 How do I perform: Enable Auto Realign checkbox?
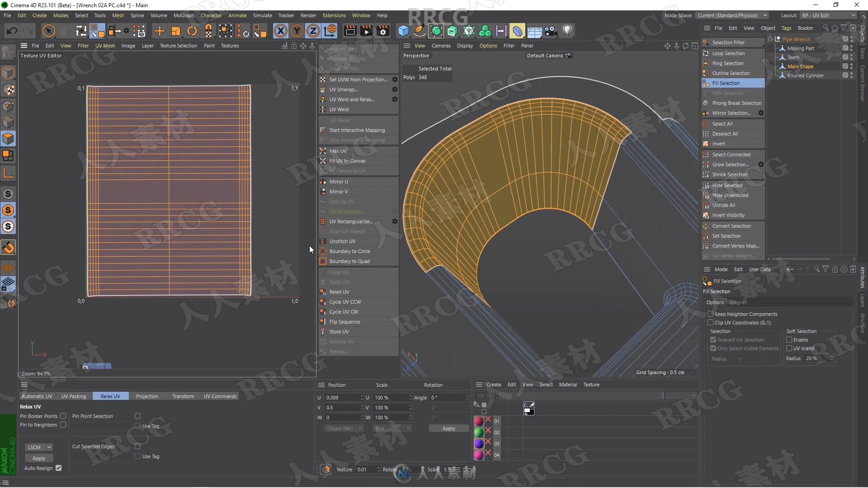[x=58, y=468]
